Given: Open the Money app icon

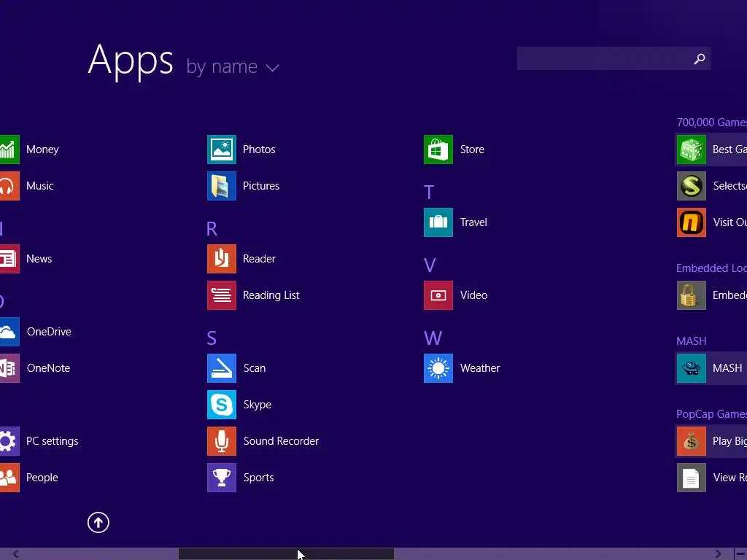Looking at the screenshot, I should pyautogui.click(x=9, y=149).
